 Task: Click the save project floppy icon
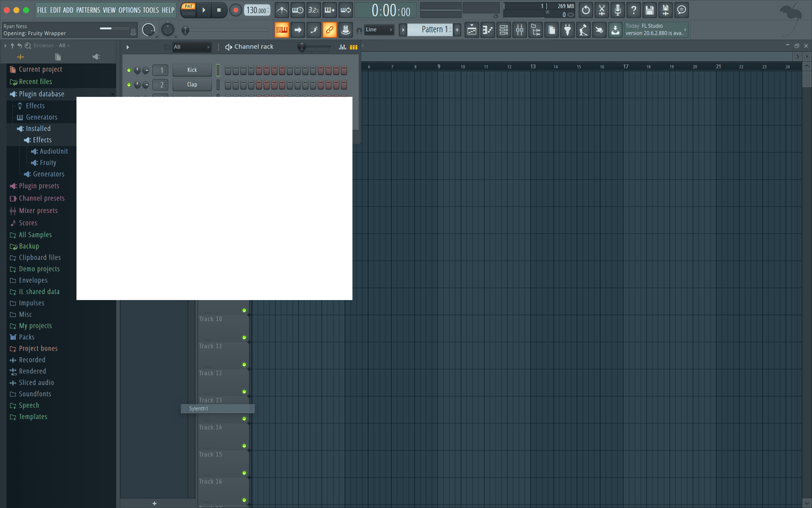coord(650,10)
